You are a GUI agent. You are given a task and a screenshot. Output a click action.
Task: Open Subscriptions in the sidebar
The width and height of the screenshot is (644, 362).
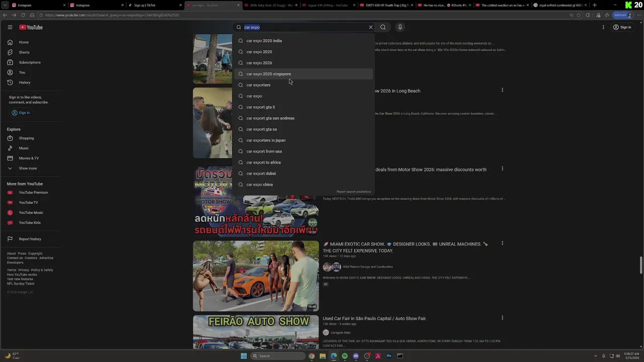30,62
